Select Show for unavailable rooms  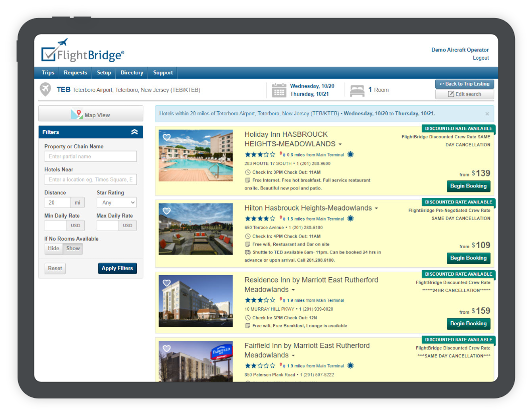[x=73, y=249]
